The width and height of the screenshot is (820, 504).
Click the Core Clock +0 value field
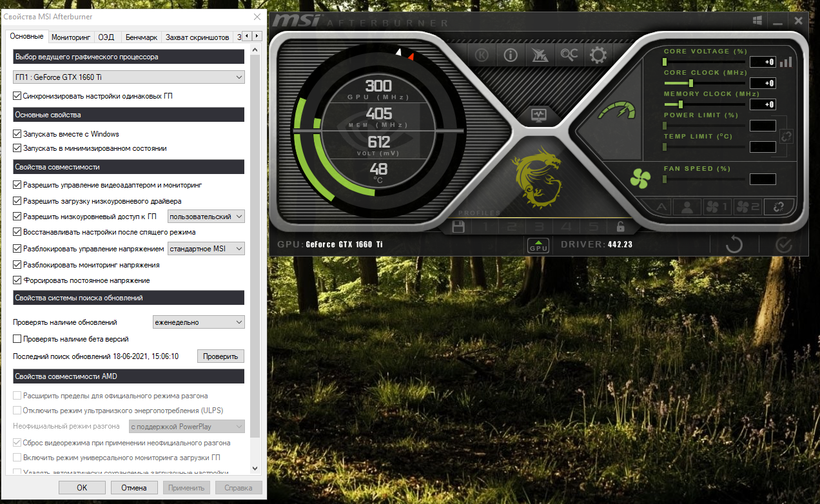coord(763,83)
